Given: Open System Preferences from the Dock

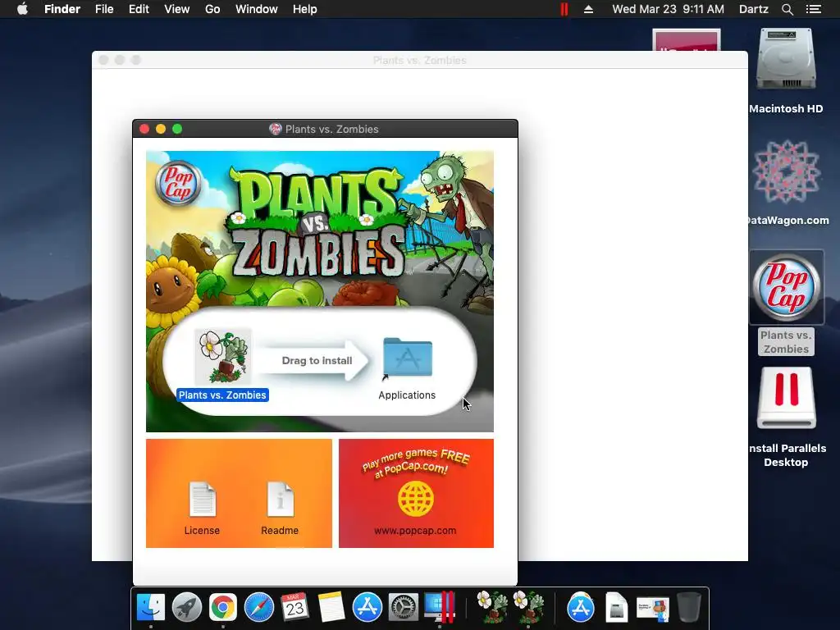Looking at the screenshot, I should click(403, 608).
